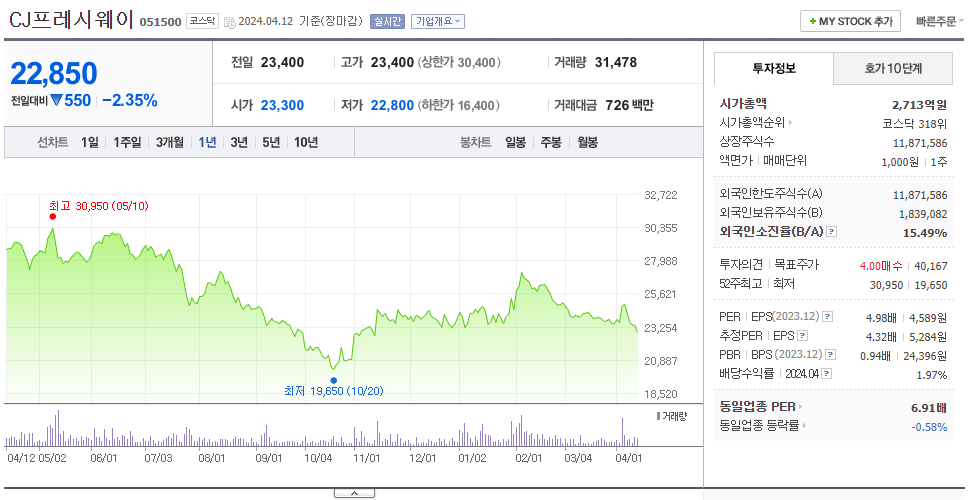968x500 pixels.
Task: Click the stock code 051500
Action: pyautogui.click(x=161, y=22)
